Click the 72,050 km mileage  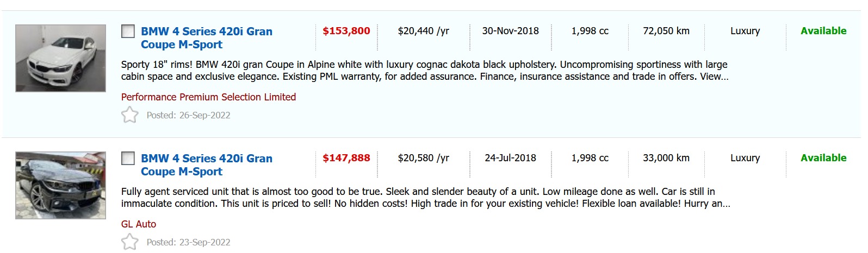tap(666, 31)
